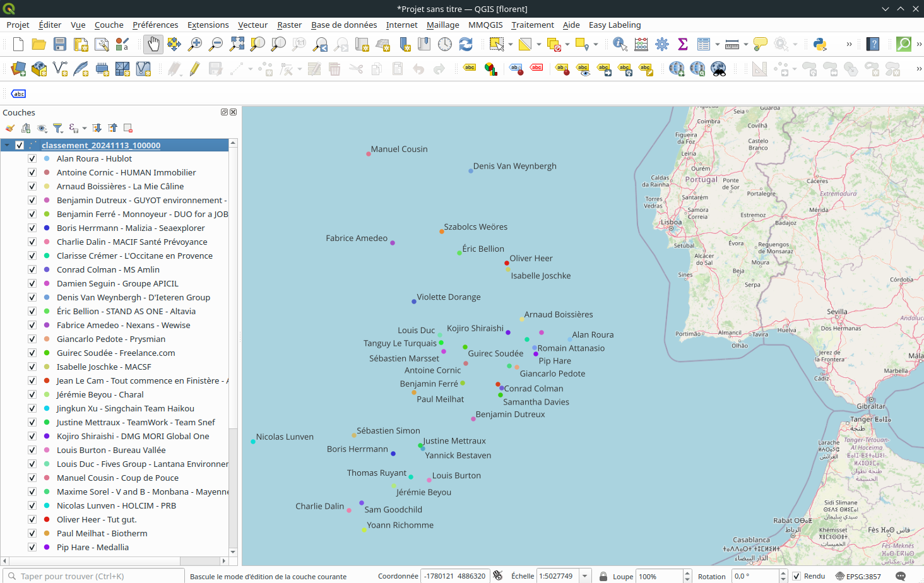Uncheck Antoine Cornic - HUMAN Immobilier category
This screenshot has height=583, width=924.
click(x=32, y=172)
